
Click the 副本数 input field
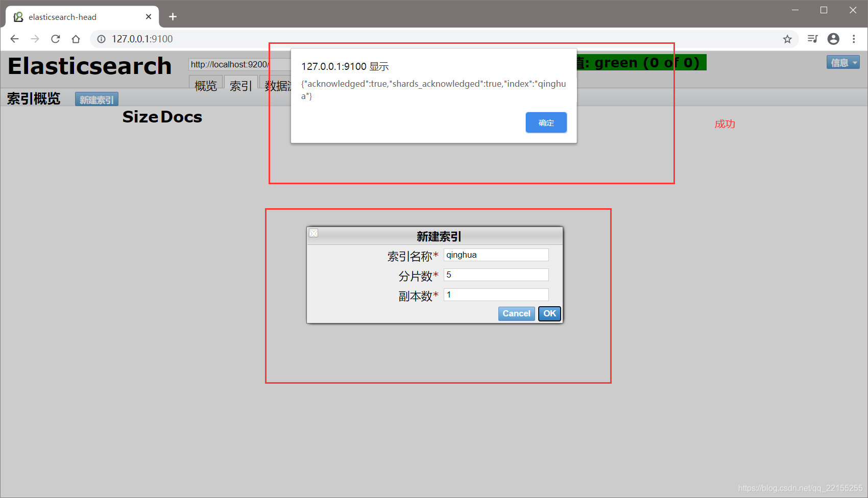(x=496, y=294)
